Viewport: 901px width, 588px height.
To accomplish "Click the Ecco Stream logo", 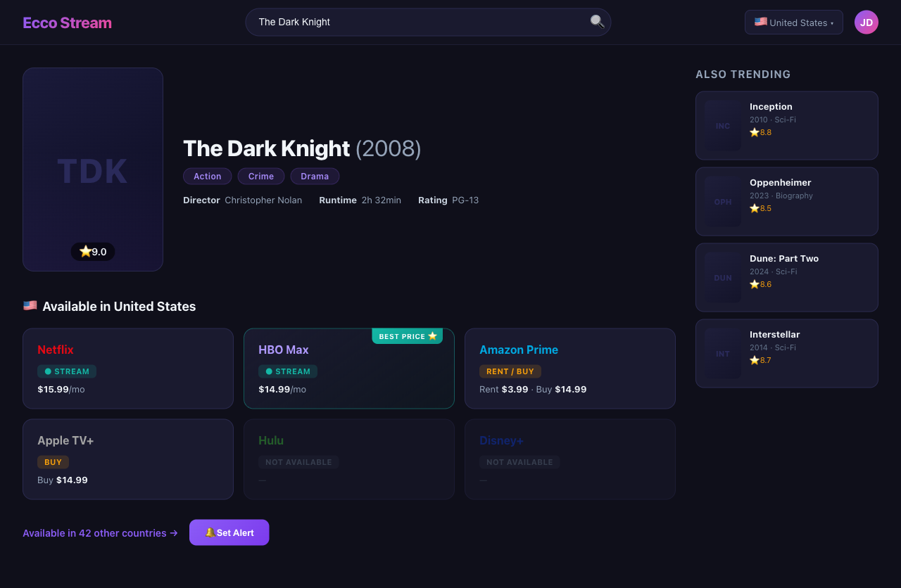I will tap(67, 23).
